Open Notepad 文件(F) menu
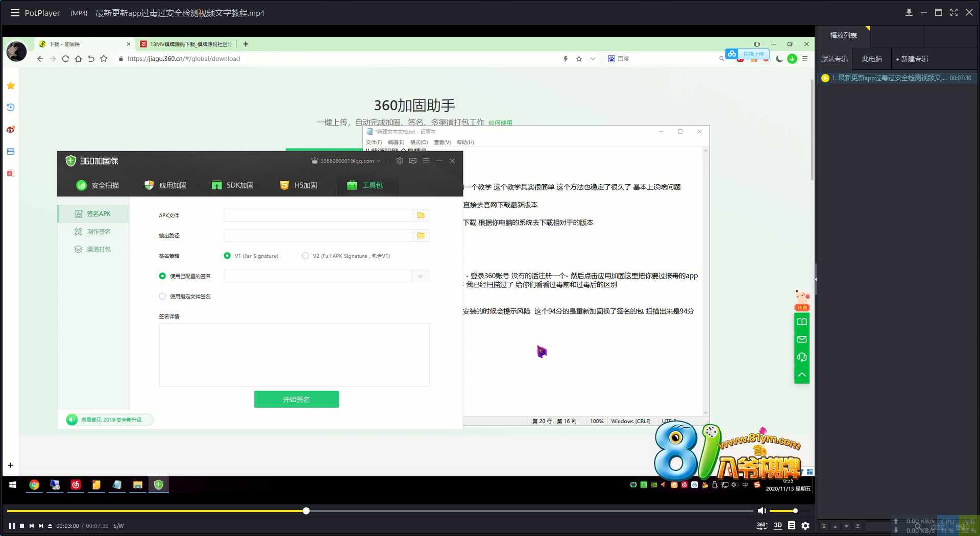 pos(374,142)
